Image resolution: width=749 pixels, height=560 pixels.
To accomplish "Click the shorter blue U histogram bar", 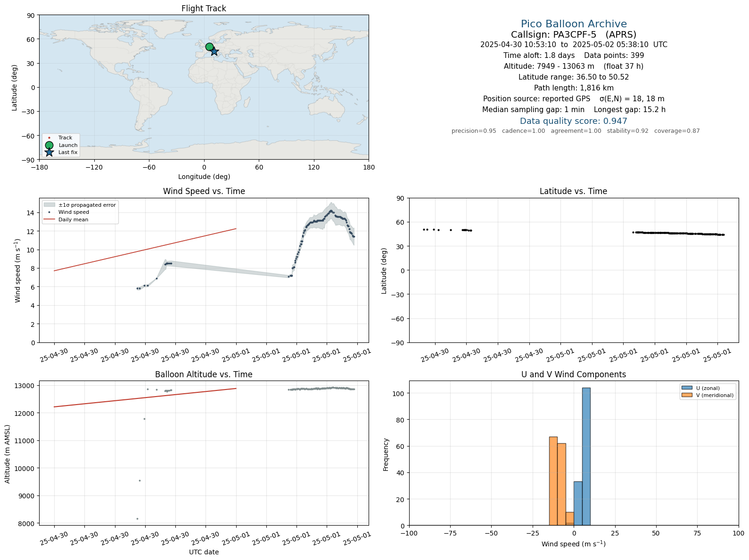I will click(x=578, y=503).
